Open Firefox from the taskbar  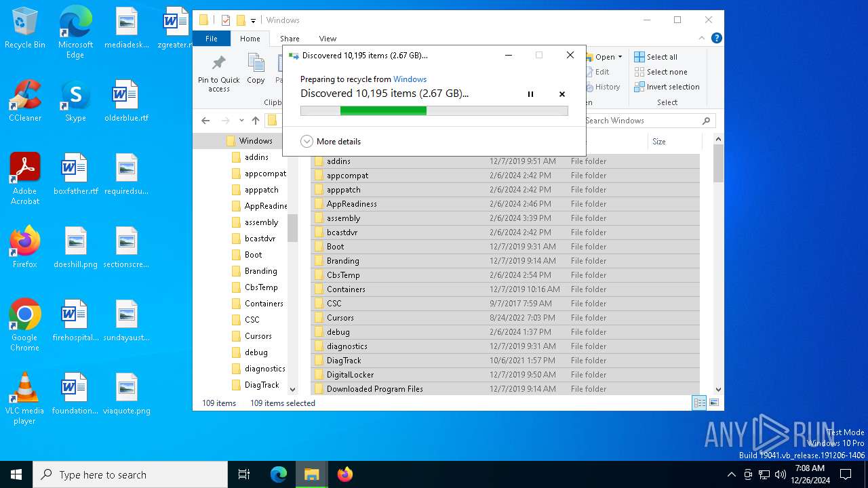[x=345, y=474]
